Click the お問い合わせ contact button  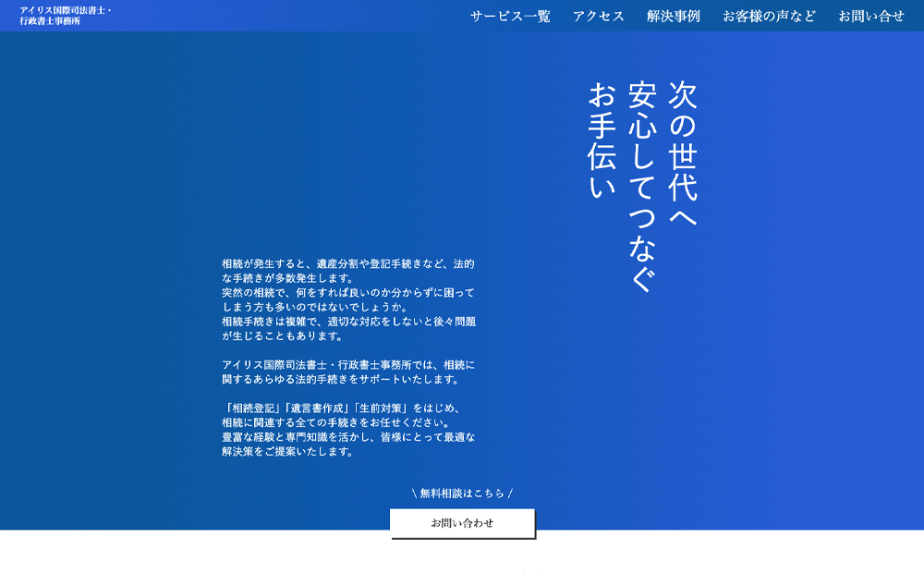pyautogui.click(x=462, y=522)
